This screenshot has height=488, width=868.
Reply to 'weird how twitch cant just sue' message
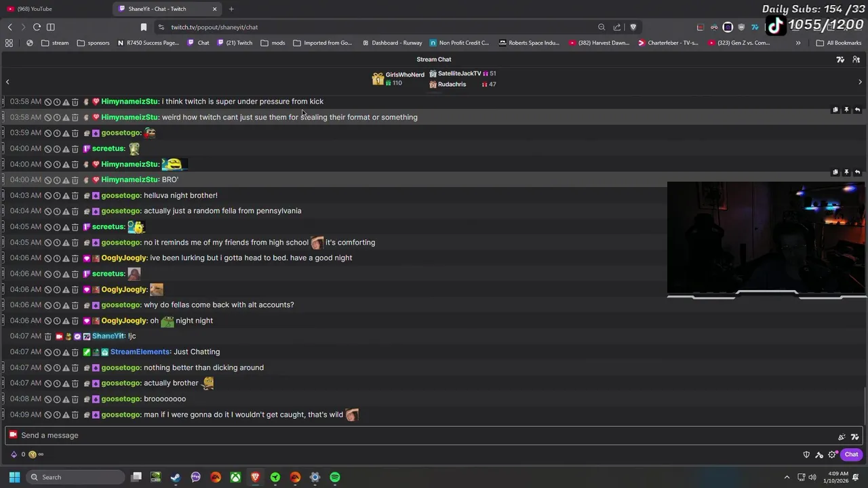(857, 110)
